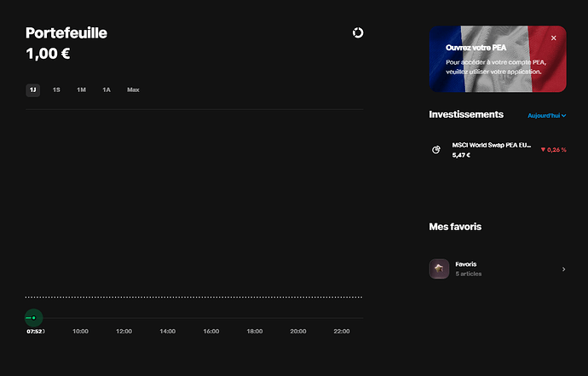Click the MSCI World Swap round icon
The height and width of the screenshot is (376, 588).
click(436, 150)
